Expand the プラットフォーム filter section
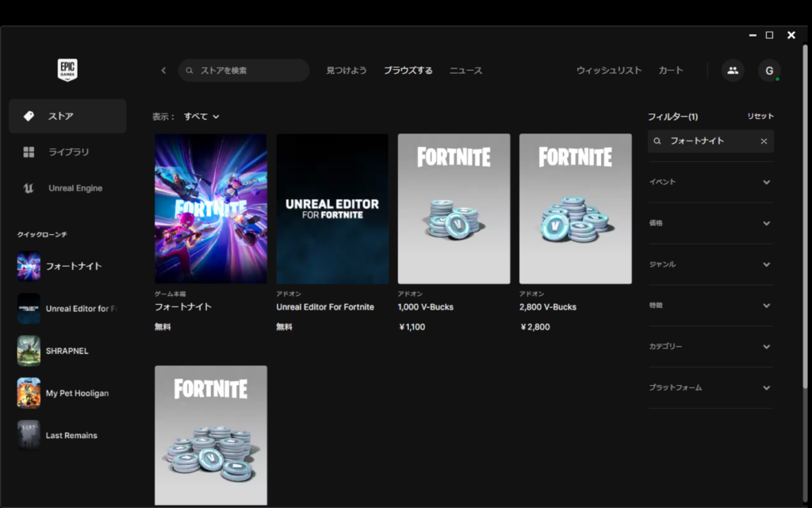Viewport: 812px width, 508px height. (x=710, y=387)
